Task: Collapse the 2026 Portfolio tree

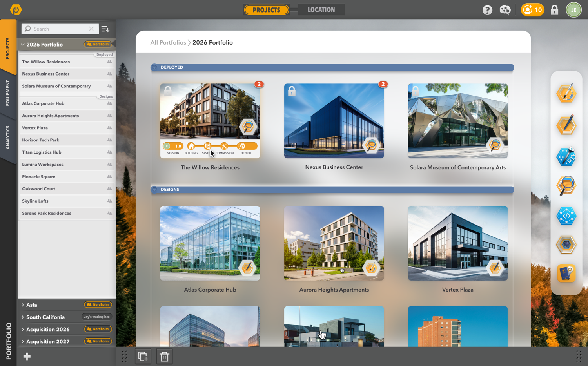Action: click(x=23, y=45)
